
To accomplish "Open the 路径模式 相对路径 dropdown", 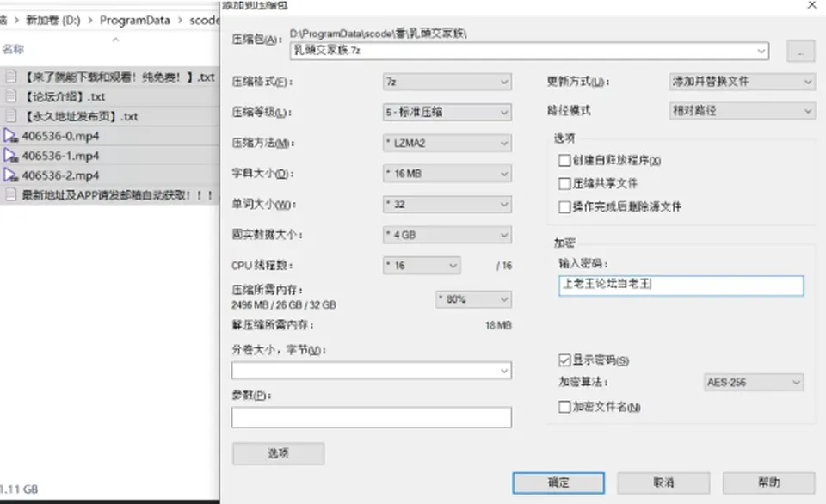I will tap(742, 111).
